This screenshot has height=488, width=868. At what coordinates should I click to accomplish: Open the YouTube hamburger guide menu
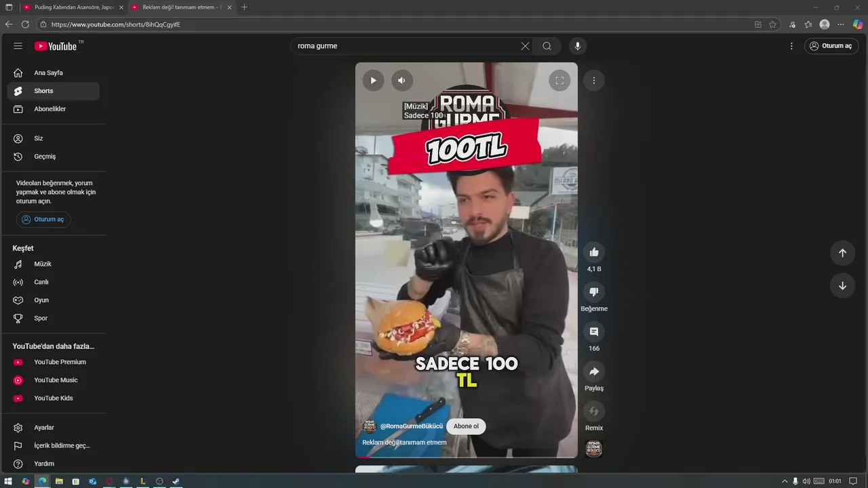[x=18, y=46]
